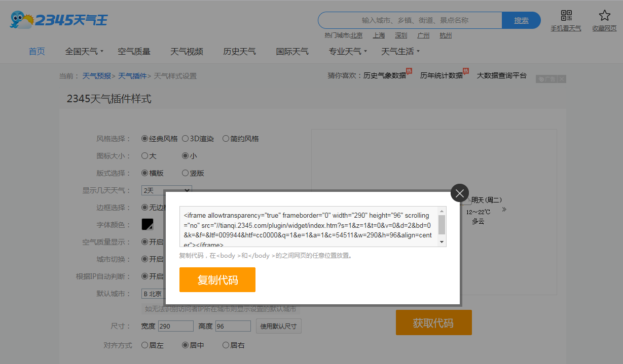The image size is (623, 364).
Task: Click the 获取代码 button
Action: (433, 323)
